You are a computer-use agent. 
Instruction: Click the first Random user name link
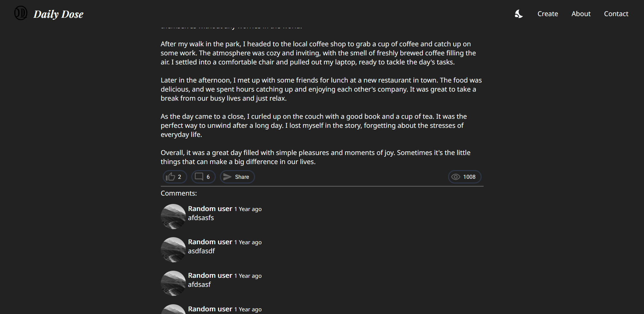pyautogui.click(x=210, y=208)
